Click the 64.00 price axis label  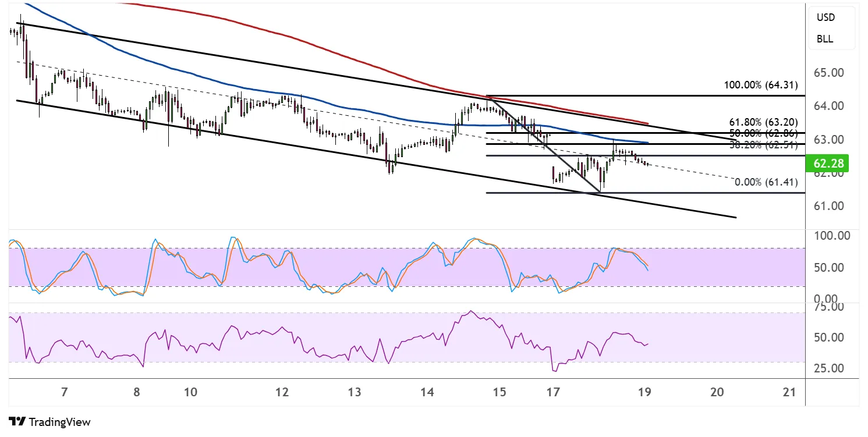[830, 106]
